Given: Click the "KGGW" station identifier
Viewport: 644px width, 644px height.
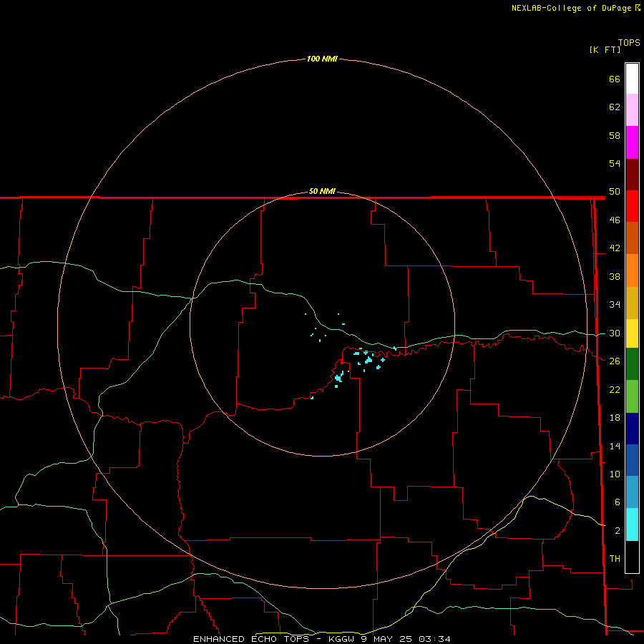Looking at the screenshot, I should (341, 639).
